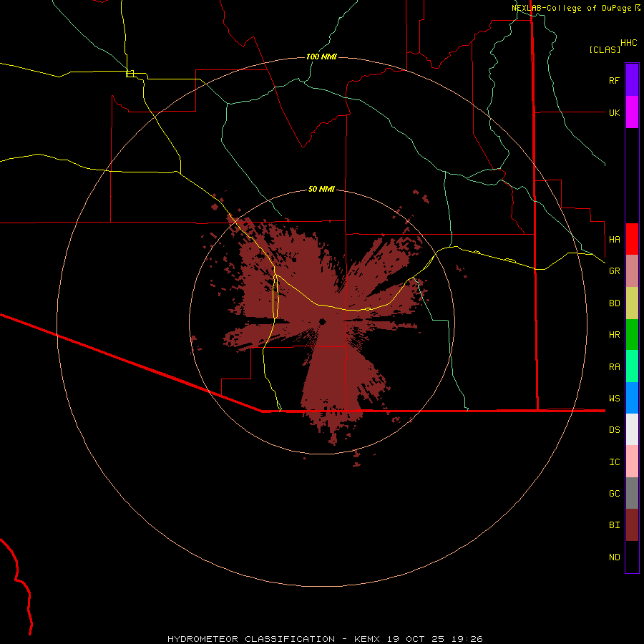Click the RF legend label

click(614, 80)
